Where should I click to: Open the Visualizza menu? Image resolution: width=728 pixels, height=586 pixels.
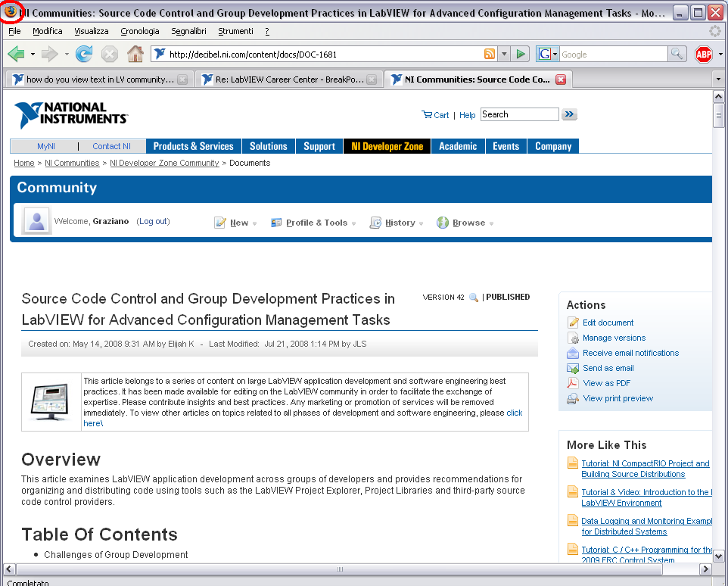click(x=92, y=31)
